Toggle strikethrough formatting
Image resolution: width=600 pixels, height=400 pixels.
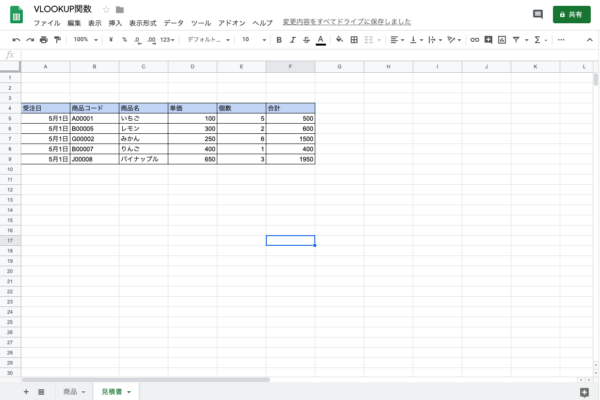click(x=306, y=39)
